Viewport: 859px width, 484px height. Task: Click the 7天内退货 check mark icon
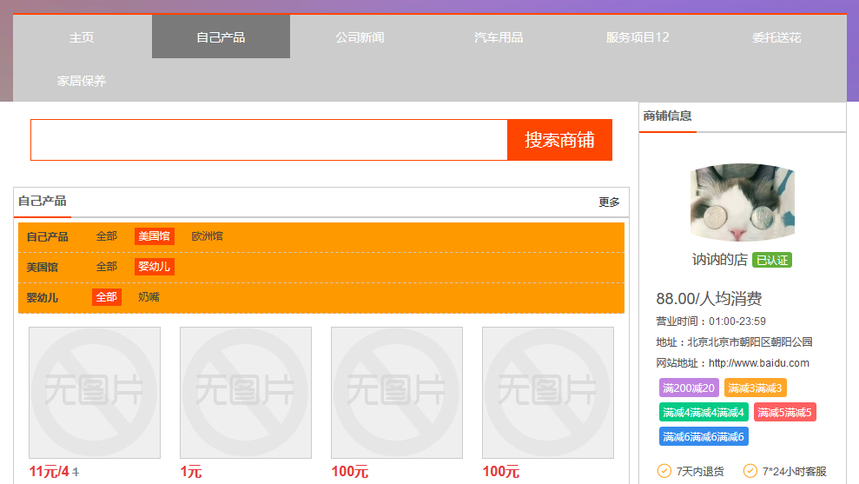tap(664, 471)
